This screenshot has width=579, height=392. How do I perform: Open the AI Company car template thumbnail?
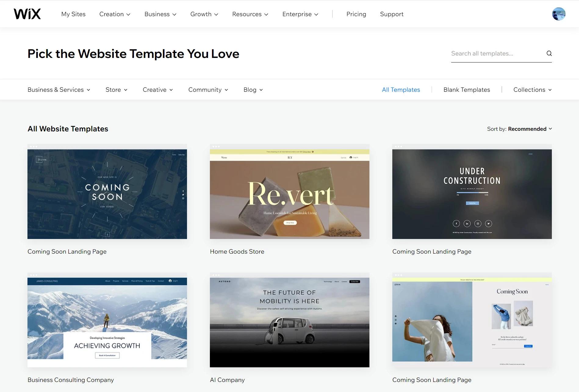(289, 322)
